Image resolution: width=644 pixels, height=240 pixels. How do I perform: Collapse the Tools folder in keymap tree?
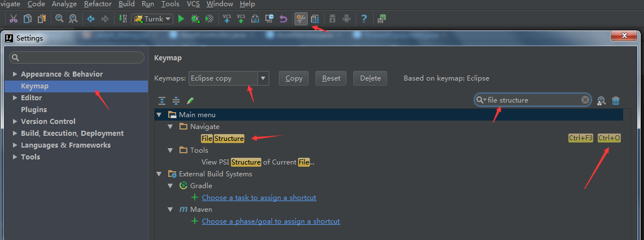[170, 150]
